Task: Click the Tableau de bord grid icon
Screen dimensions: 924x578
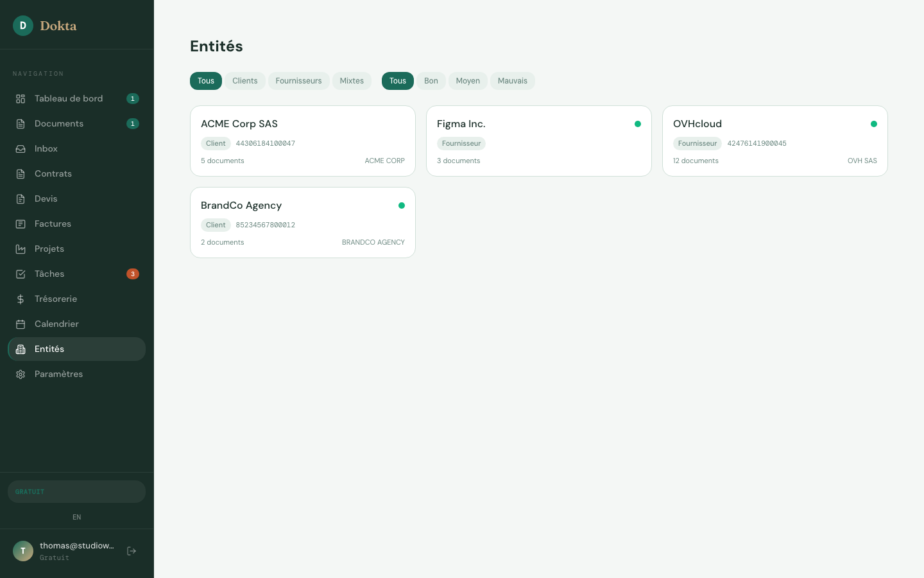Action: (21, 99)
